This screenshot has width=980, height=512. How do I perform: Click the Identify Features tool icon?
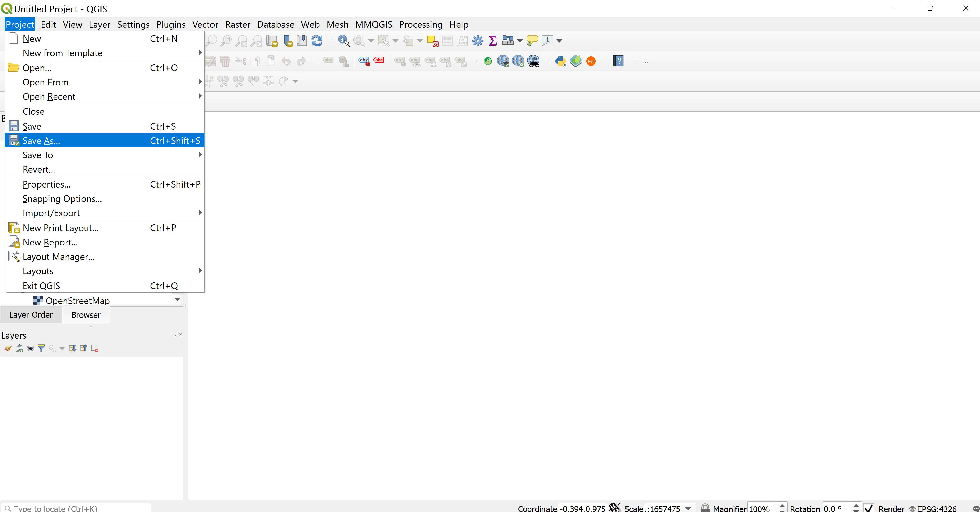click(x=343, y=40)
